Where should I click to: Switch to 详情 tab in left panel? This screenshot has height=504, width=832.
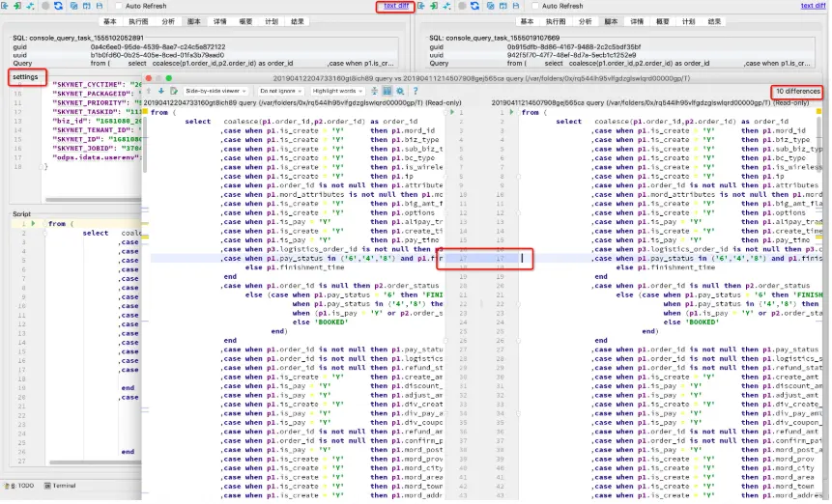[x=220, y=22]
